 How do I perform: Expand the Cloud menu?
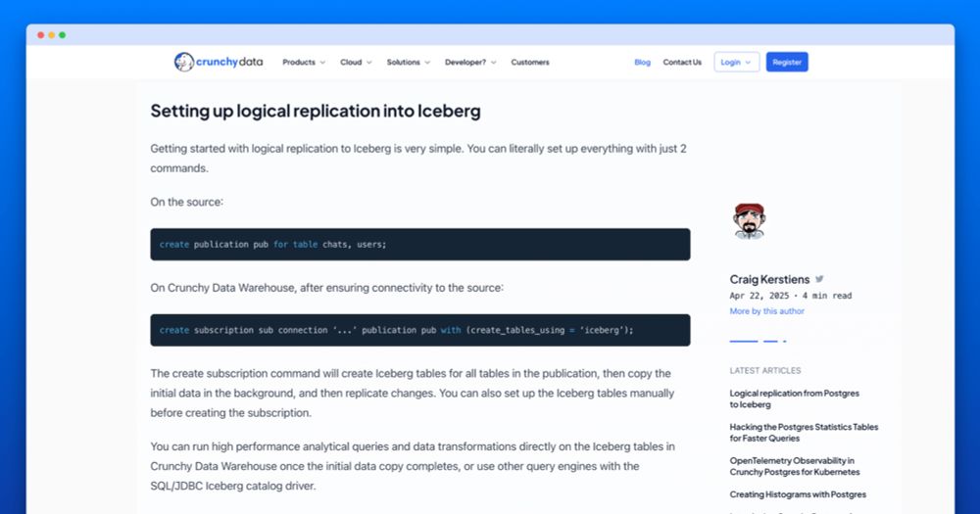coord(356,63)
